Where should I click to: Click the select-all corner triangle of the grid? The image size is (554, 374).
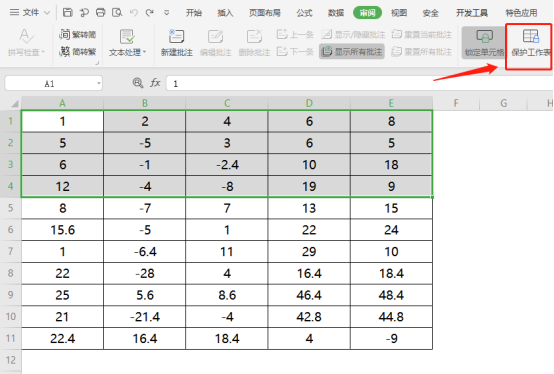coord(15,104)
